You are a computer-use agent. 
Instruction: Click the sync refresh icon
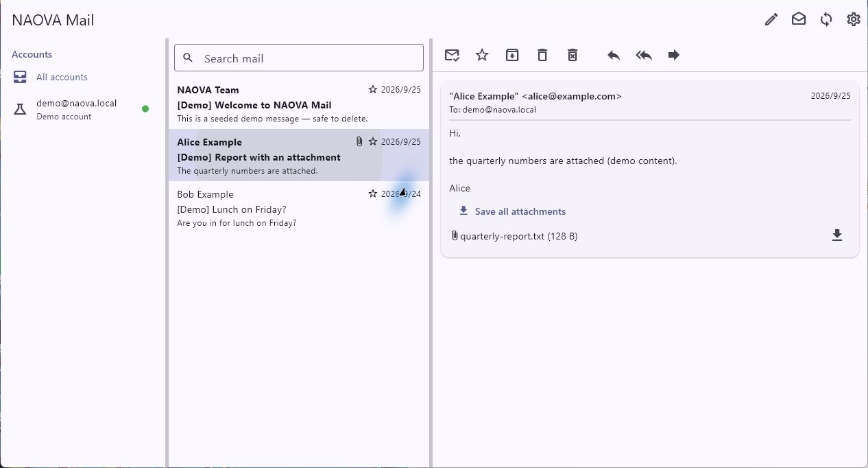[826, 19]
